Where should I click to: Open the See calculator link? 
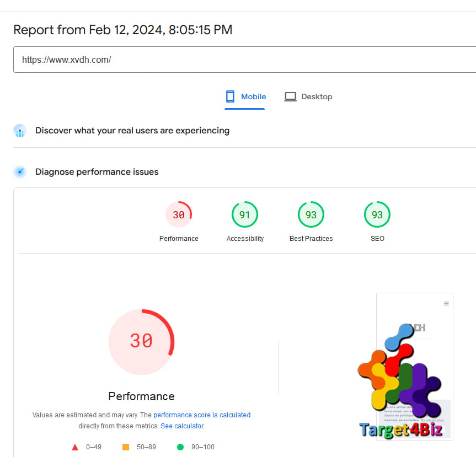point(183,426)
